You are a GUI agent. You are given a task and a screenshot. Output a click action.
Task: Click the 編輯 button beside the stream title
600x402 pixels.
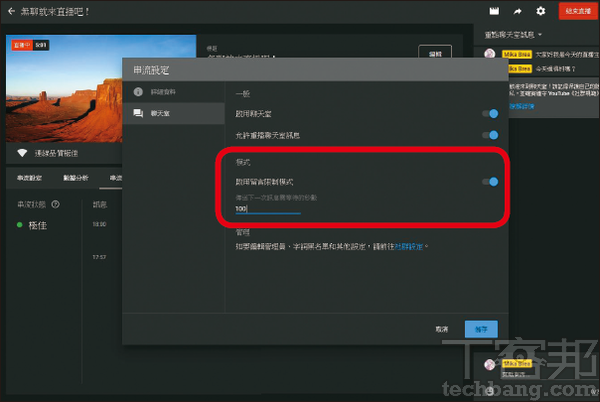[x=434, y=53]
